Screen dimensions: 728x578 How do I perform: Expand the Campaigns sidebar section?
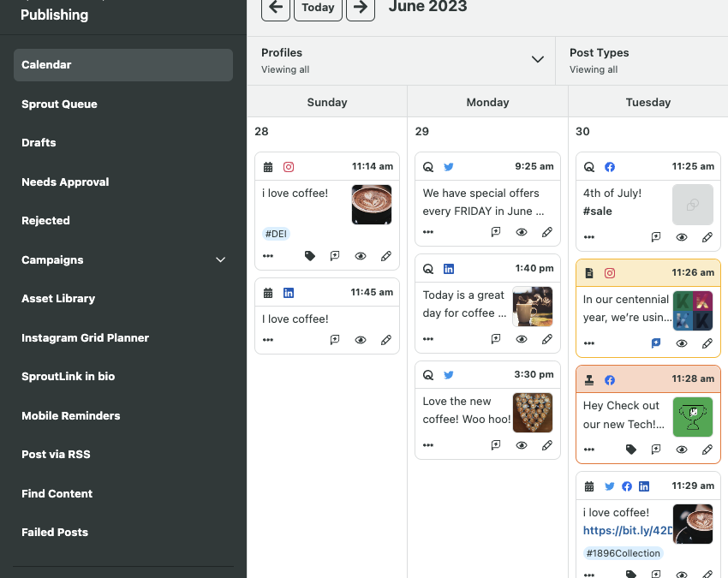pos(220,260)
